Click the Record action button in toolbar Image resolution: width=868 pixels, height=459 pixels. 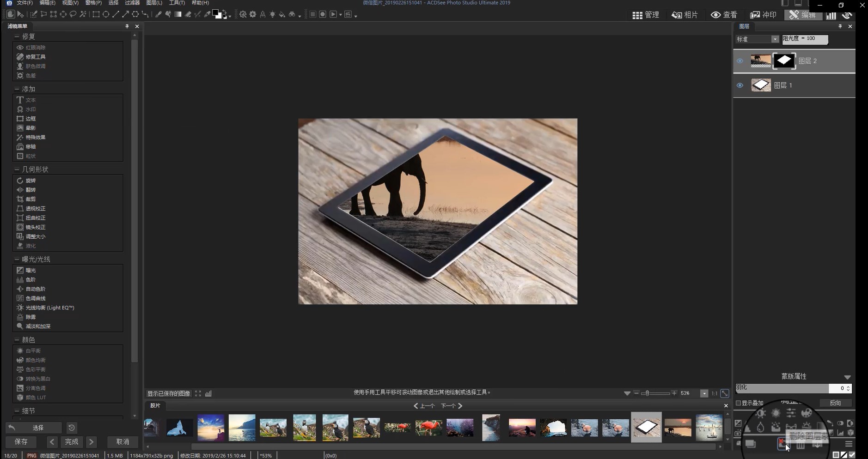[x=323, y=14]
